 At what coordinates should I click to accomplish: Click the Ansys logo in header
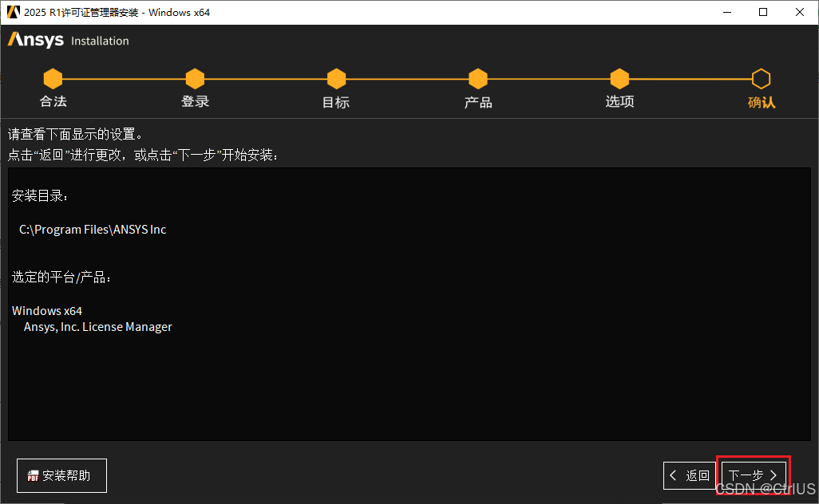click(35, 40)
